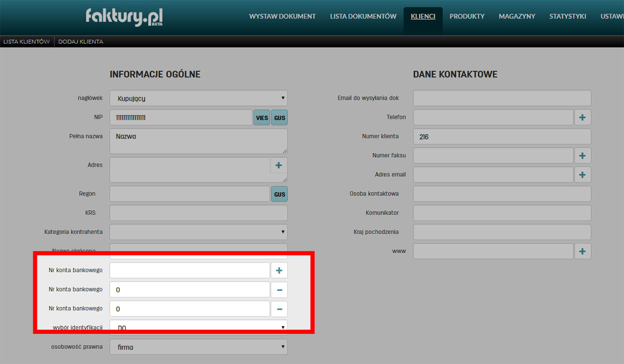The height and width of the screenshot is (364, 624).
Task: Focus the Email do wysyłania dok field
Action: click(x=502, y=98)
